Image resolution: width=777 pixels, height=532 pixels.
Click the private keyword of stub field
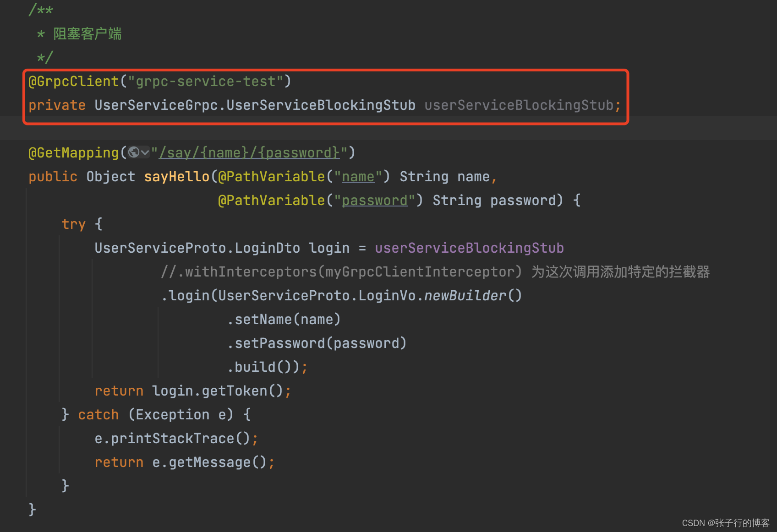pos(57,105)
